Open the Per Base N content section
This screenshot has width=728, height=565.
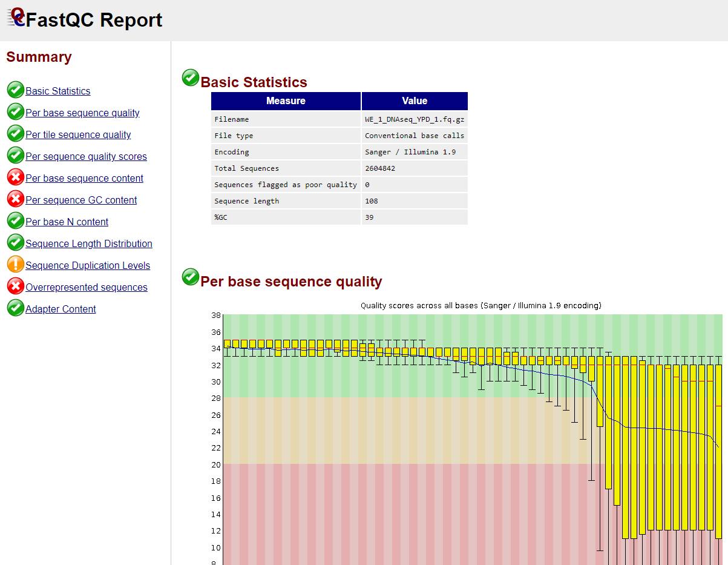click(x=67, y=222)
